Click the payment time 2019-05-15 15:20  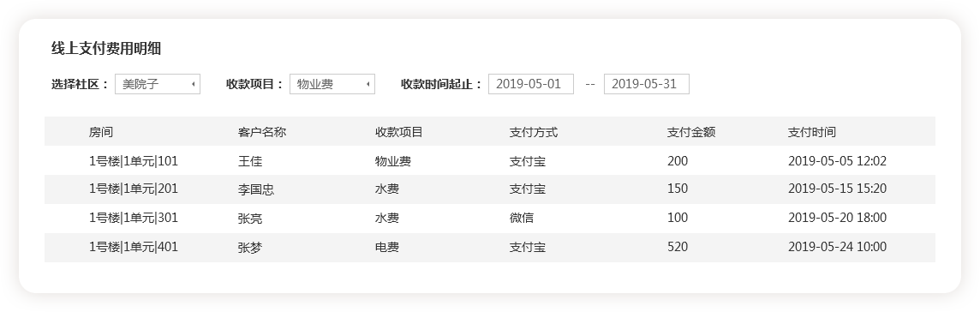pyautogui.click(x=837, y=189)
